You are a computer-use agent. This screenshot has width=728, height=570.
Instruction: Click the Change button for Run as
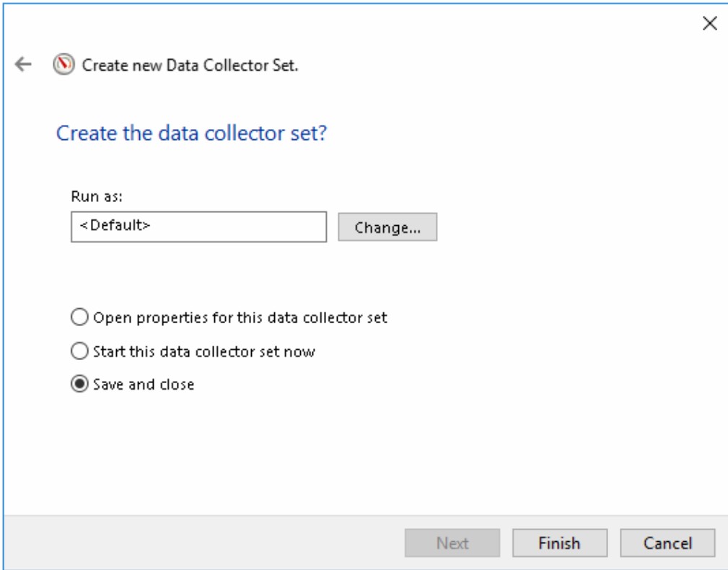388,227
